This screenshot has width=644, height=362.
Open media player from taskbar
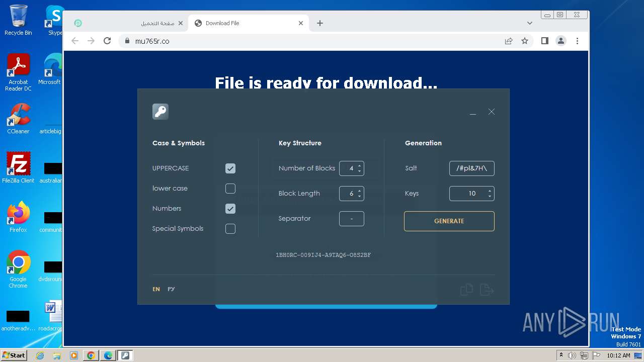[74, 355]
